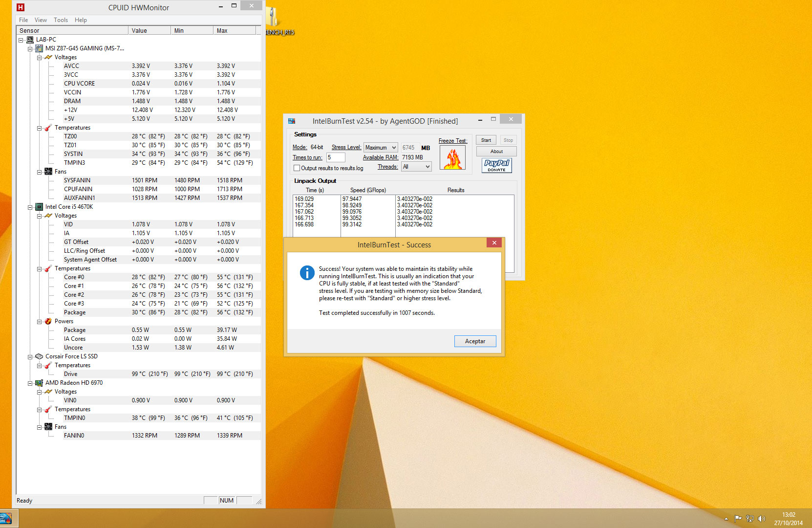The height and width of the screenshot is (528, 812).
Task: Collapse the motherboard Voltages node
Action: [39, 58]
